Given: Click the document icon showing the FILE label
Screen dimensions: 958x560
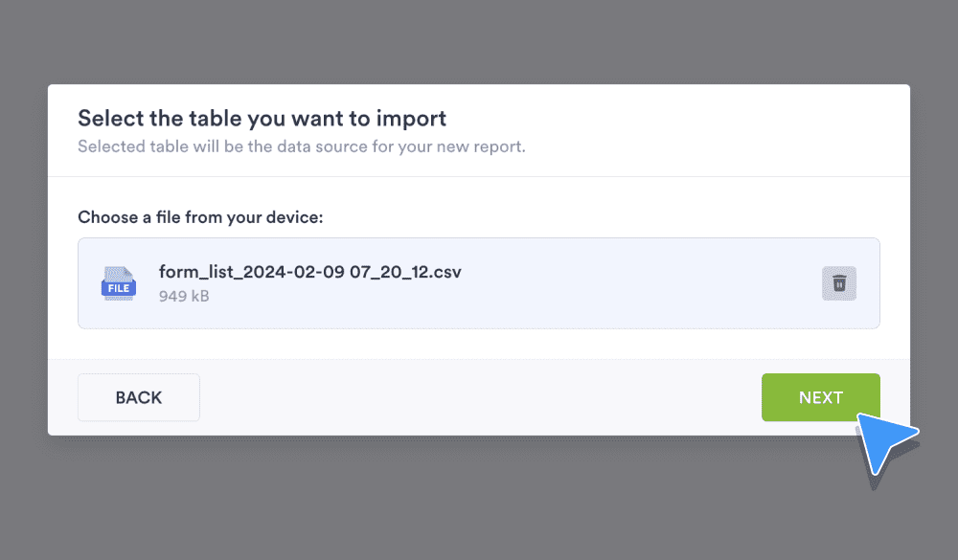Looking at the screenshot, I should pos(118,283).
